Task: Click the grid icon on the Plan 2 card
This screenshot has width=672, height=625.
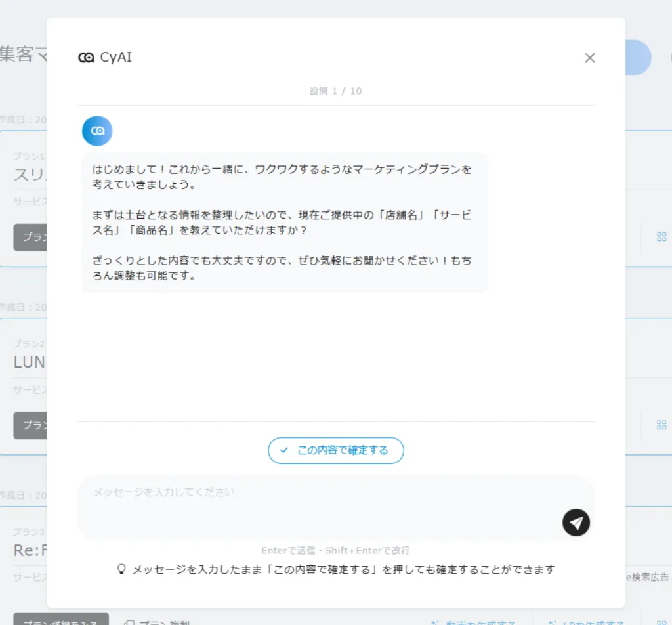Action: point(661,425)
